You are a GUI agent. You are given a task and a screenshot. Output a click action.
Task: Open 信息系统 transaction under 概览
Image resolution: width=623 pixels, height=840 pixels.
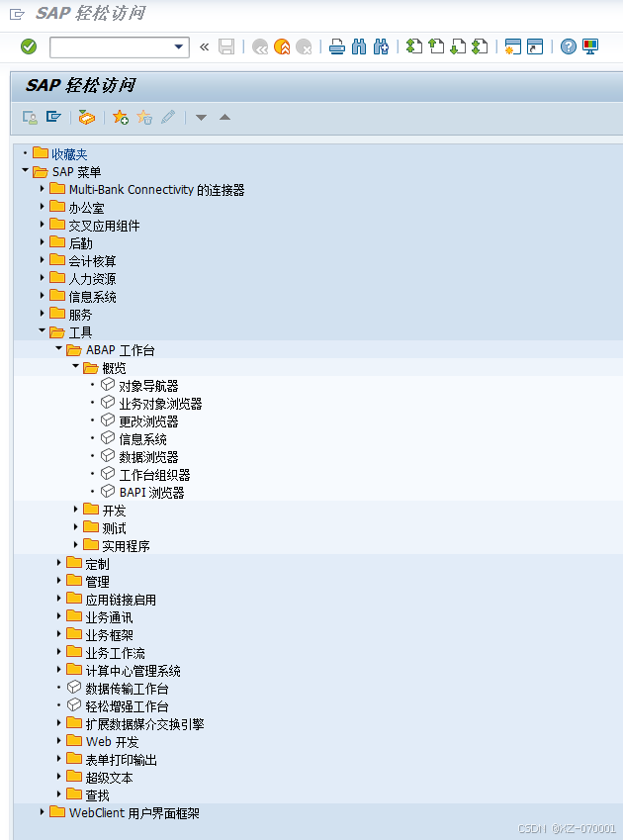pos(142,439)
